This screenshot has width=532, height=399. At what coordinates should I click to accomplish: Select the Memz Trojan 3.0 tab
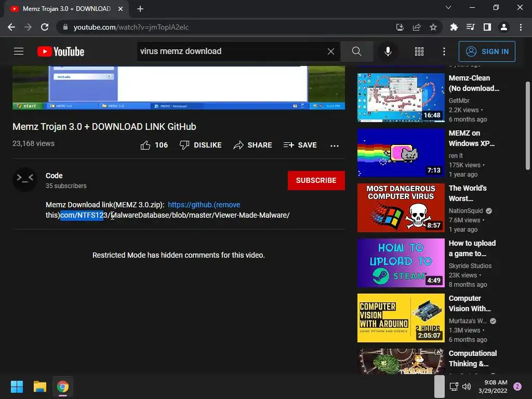(x=66, y=9)
